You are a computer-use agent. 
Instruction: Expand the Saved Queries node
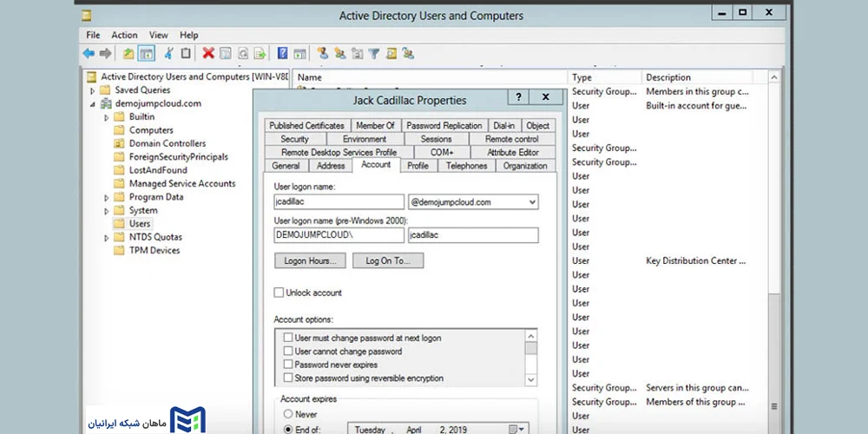pyautogui.click(x=93, y=90)
